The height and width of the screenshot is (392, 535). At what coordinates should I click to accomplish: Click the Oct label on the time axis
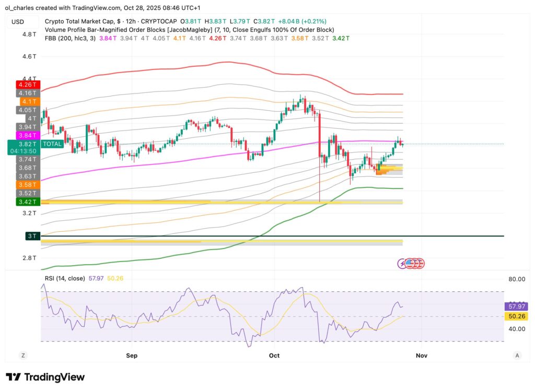pos(274,355)
